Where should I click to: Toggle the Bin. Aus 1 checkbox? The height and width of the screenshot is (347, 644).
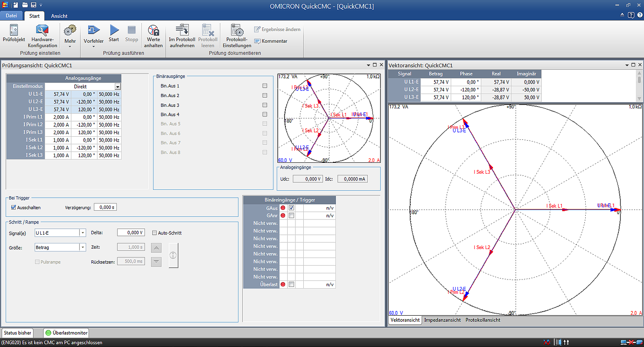[x=265, y=86]
